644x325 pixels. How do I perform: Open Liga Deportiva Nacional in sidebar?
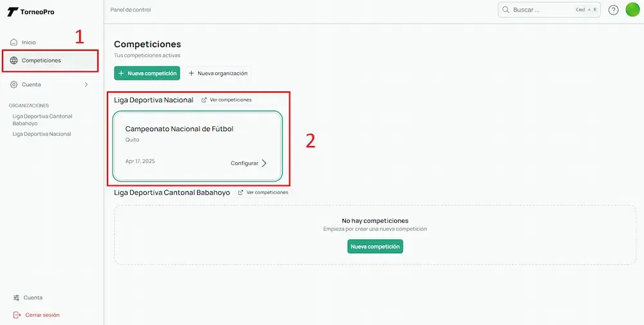(42, 134)
